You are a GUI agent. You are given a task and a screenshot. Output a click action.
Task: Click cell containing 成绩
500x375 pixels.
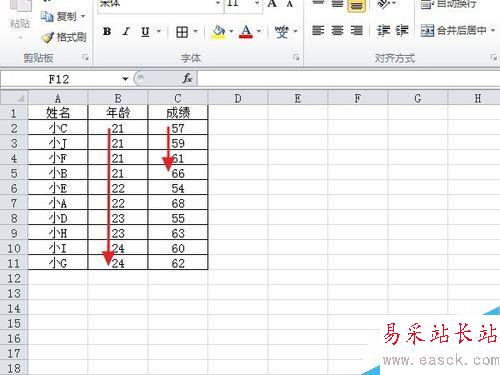[178, 113]
